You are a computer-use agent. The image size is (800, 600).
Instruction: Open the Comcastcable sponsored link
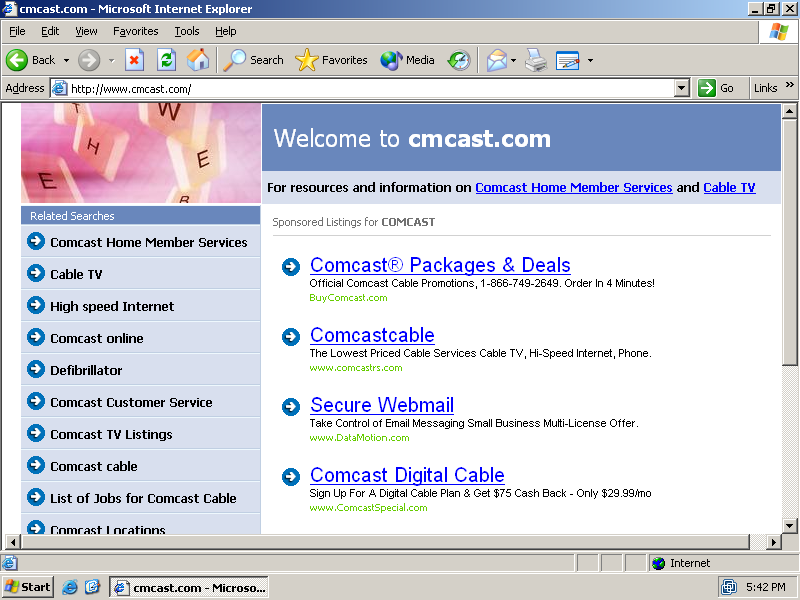tap(372, 335)
